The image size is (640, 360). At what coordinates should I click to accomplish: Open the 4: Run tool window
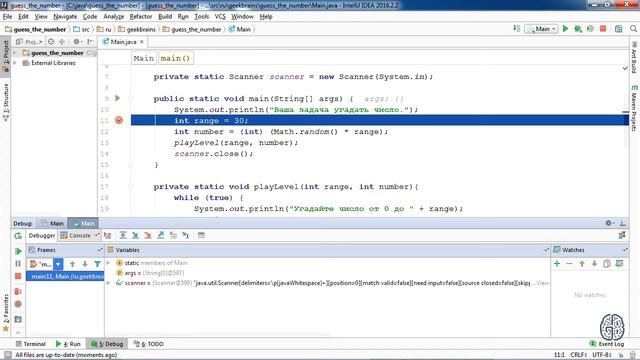tap(68, 344)
